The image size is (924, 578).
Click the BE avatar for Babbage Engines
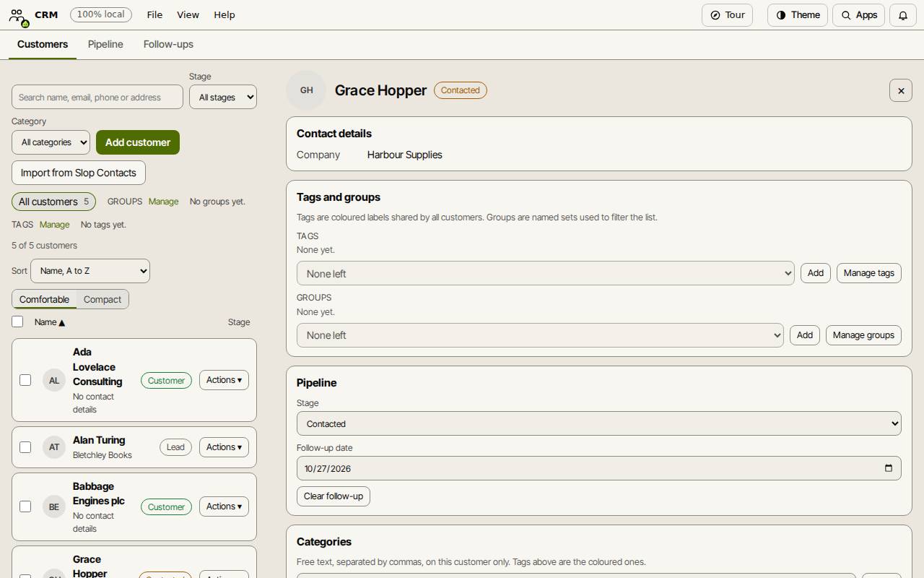54,506
